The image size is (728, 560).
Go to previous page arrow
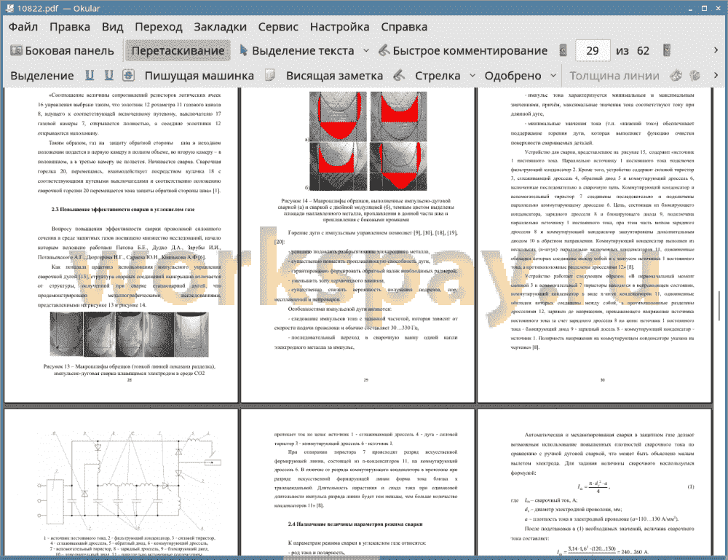563,50
